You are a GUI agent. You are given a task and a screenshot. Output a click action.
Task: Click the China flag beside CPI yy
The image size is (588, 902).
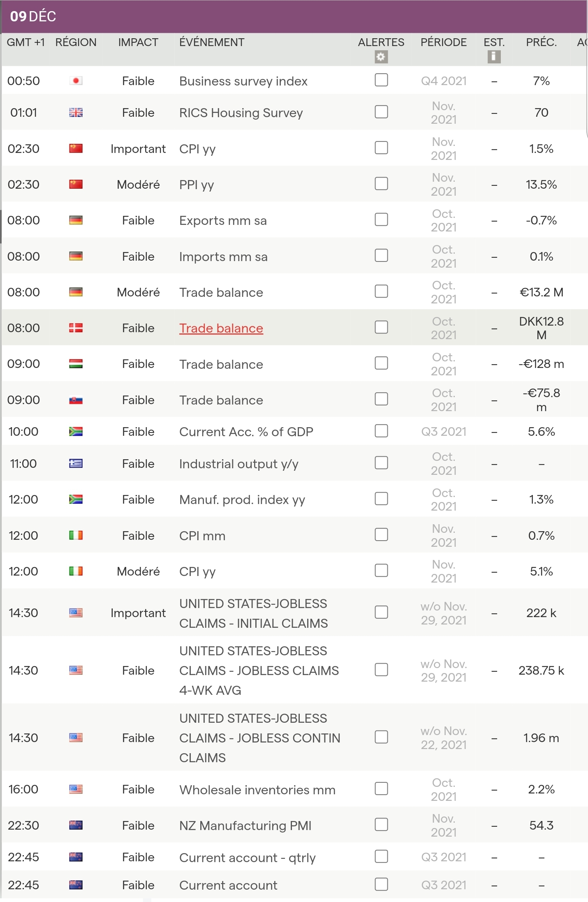point(76,148)
